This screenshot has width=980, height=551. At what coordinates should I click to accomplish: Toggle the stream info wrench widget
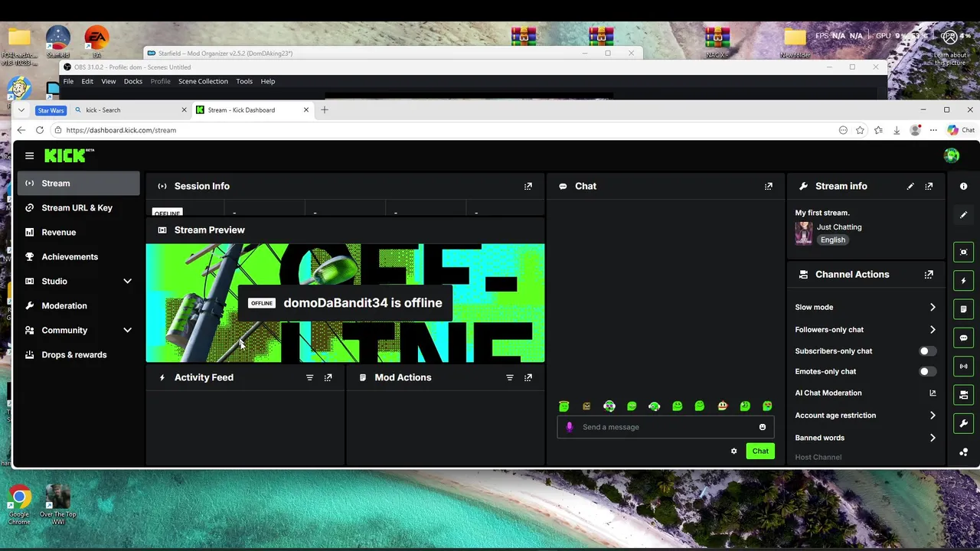pos(963,423)
